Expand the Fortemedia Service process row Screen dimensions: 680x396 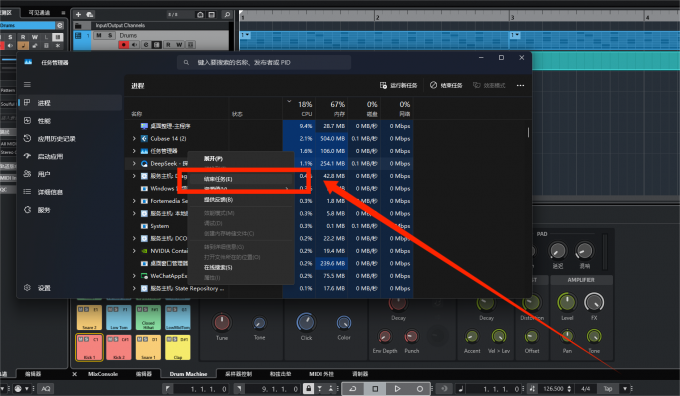click(x=134, y=201)
